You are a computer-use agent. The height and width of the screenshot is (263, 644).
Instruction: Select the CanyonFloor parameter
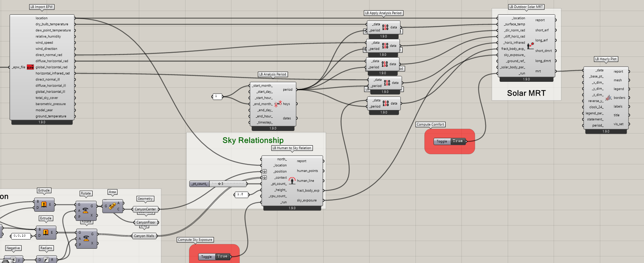point(146,222)
